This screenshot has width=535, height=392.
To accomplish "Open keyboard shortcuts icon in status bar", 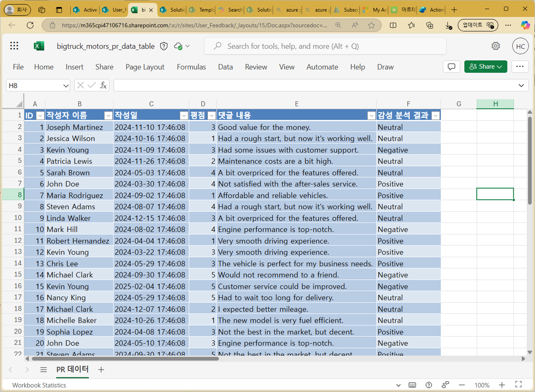I will pos(412,385).
